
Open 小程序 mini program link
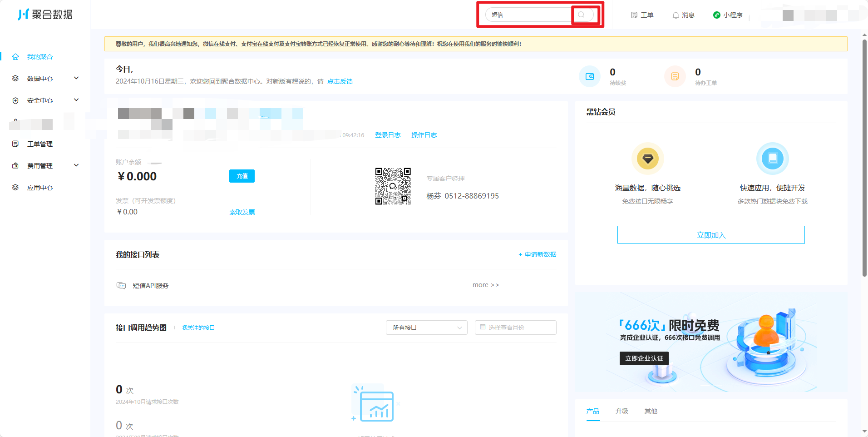728,15
